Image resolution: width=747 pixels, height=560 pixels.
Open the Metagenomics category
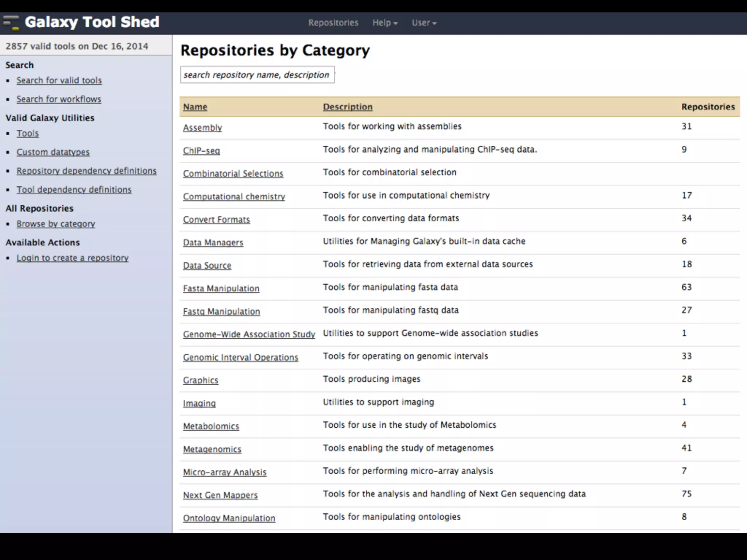tap(212, 449)
